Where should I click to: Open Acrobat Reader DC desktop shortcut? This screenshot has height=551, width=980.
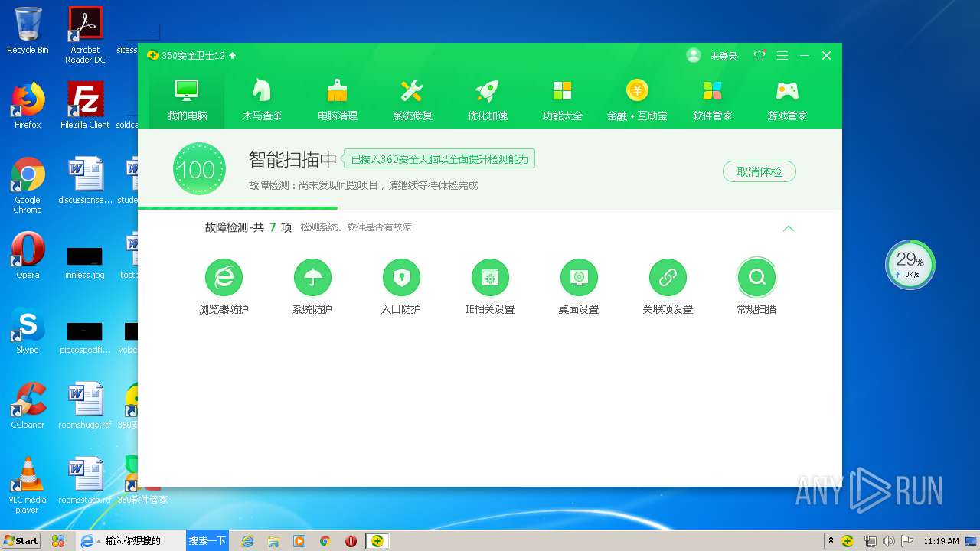click(85, 35)
